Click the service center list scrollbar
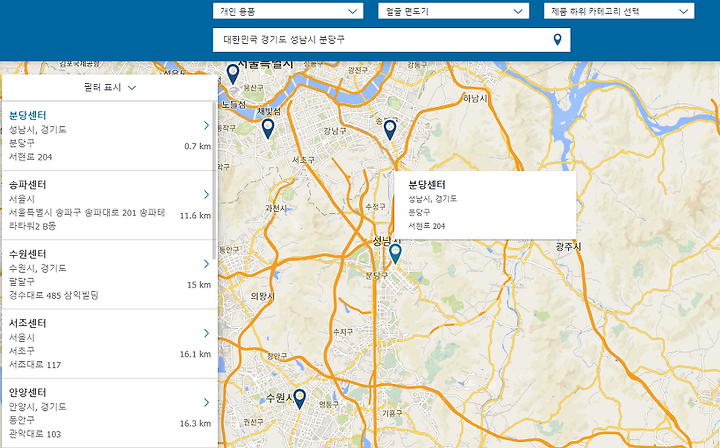The width and height of the screenshot is (720, 448). pos(214,181)
